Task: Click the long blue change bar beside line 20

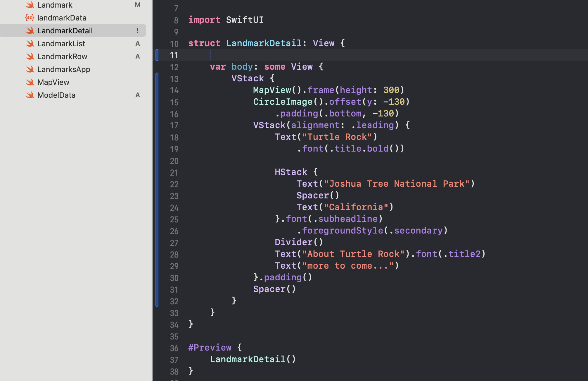Action: coord(157,160)
